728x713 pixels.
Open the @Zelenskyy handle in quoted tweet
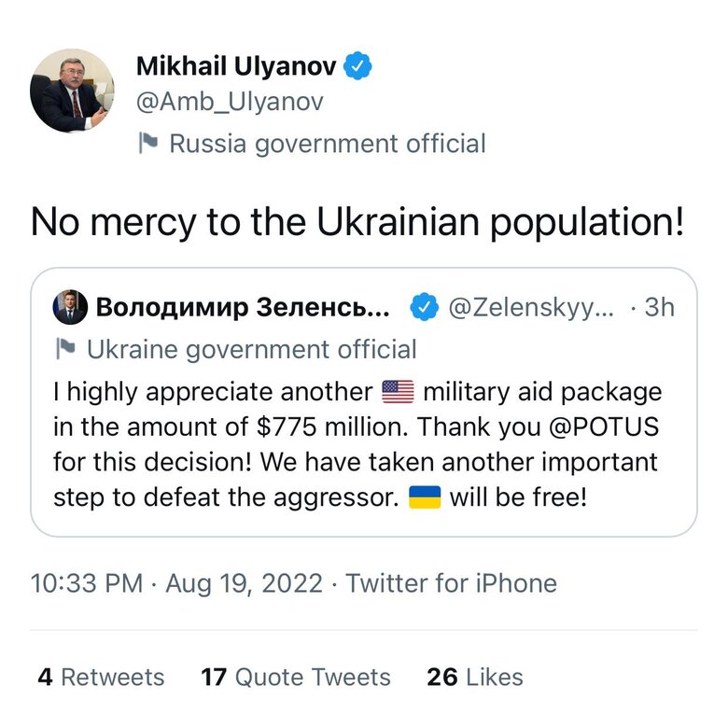pyautogui.click(x=532, y=307)
